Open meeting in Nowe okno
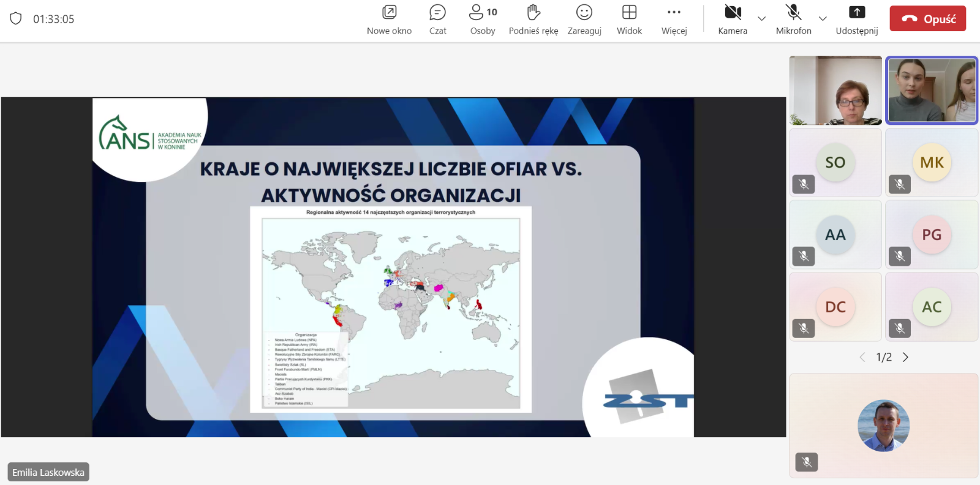This screenshot has height=485, width=980. (389, 20)
